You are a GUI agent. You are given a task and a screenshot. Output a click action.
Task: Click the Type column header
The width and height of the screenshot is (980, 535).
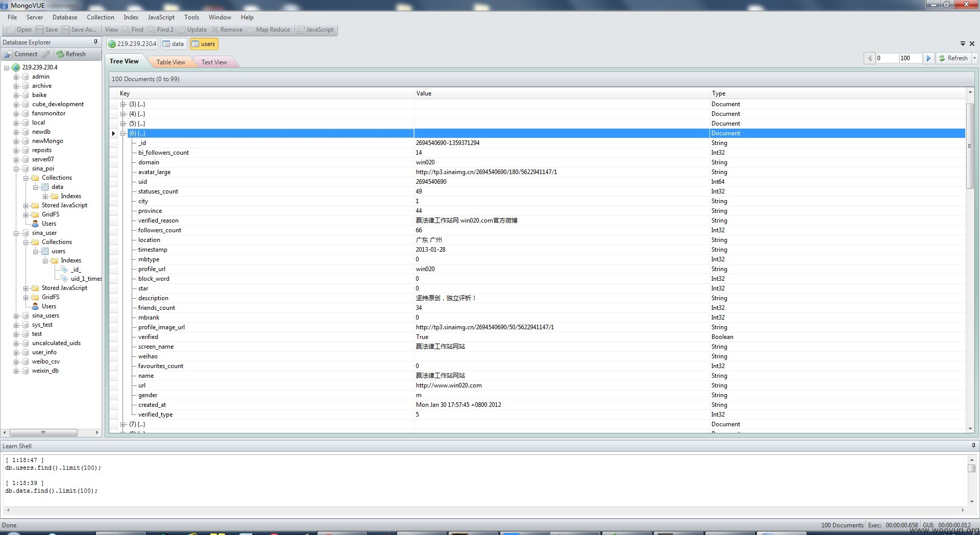837,93
